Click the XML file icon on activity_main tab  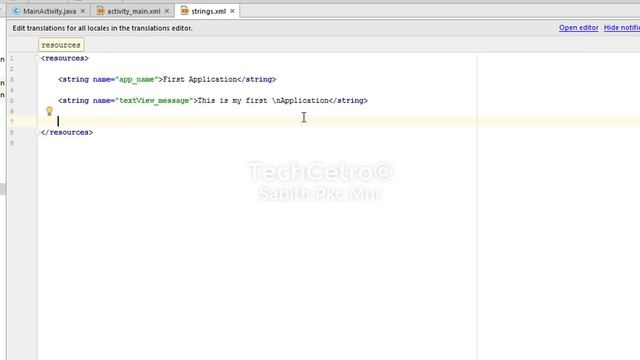[100, 11]
